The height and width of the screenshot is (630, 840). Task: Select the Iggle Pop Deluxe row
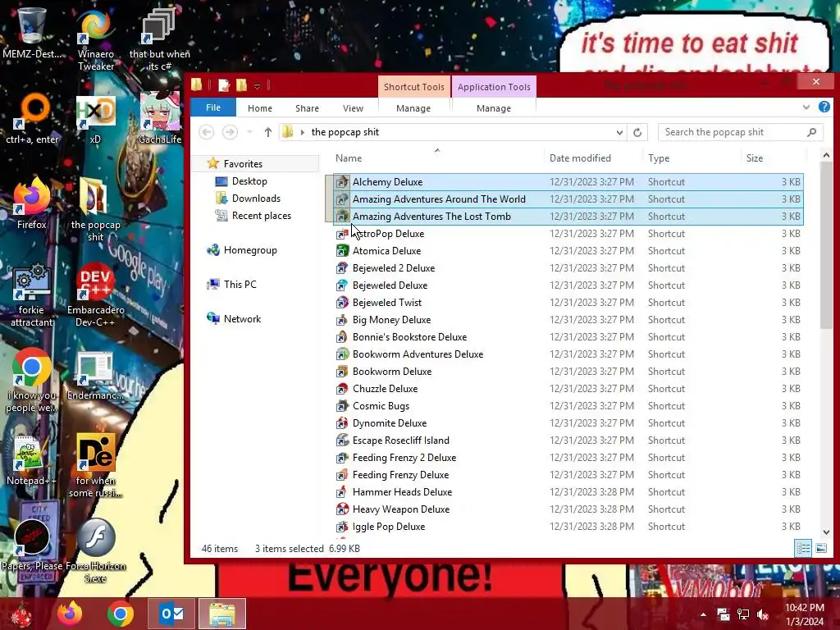click(x=568, y=527)
